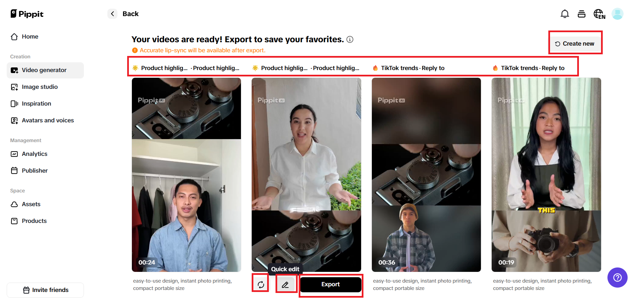Change language via the EN globe icon
644x301 pixels.
[x=599, y=14]
